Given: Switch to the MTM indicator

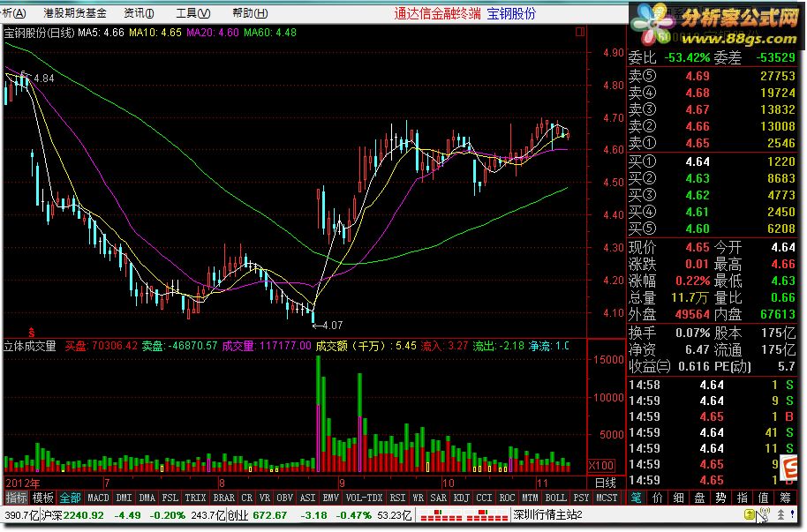Looking at the screenshot, I should tap(530, 498).
